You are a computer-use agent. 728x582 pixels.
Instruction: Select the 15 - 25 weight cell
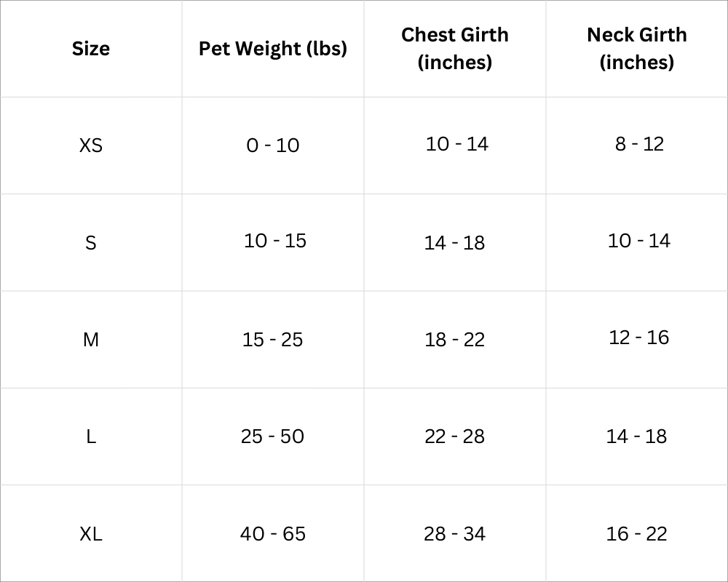click(273, 340)
